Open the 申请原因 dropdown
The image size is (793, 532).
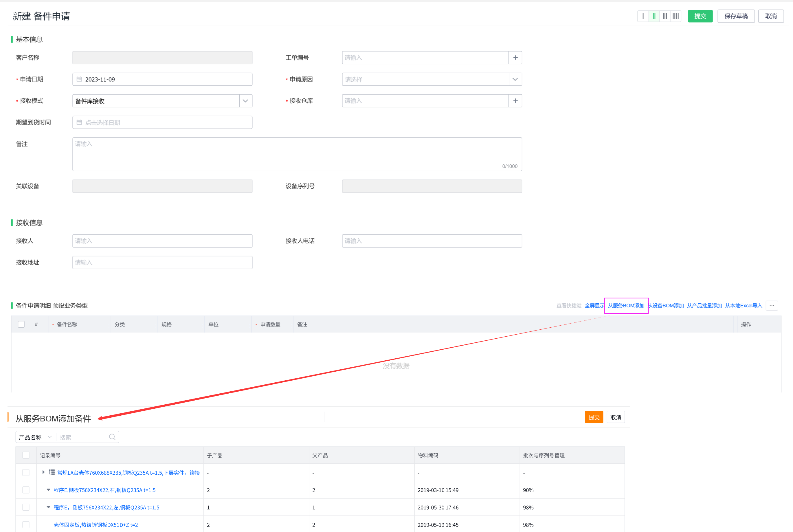tap(515, 79)
